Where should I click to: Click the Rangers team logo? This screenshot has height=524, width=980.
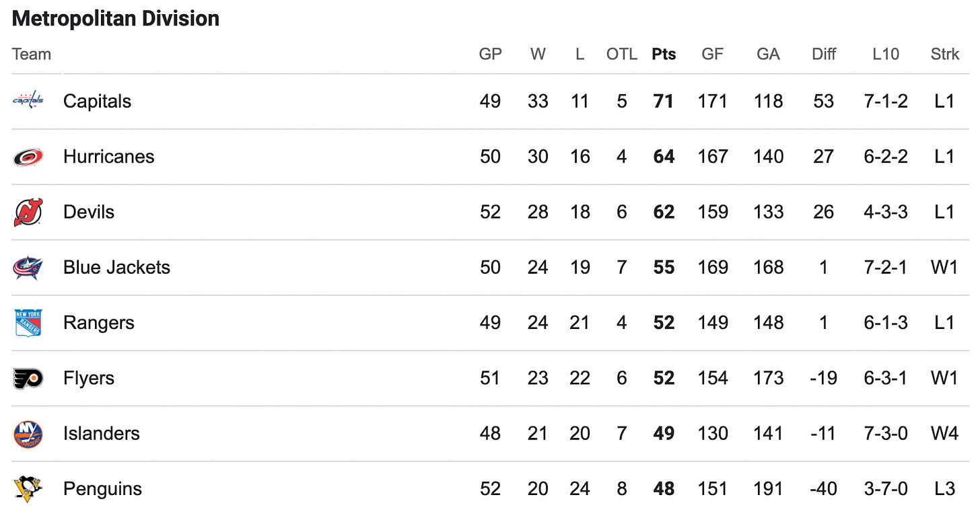pos(28,323)
